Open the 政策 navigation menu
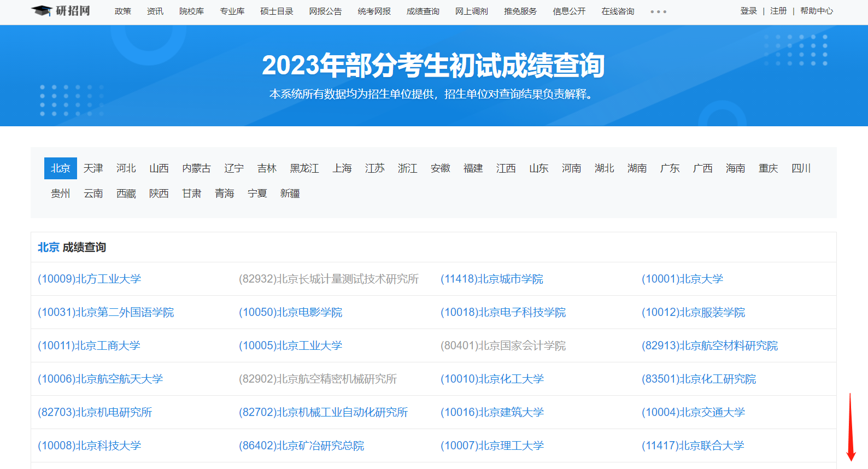The image size is (868, 469). 123,11
